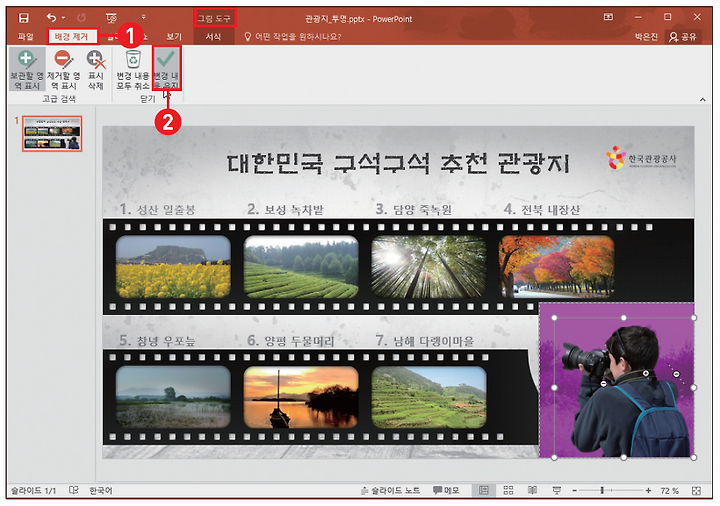Image resolution: width=720 pixels, height=506 pixels.
Task: Click the slide title 대한민국 구석구석 추천 관광지
Action: tap(399, 163)
